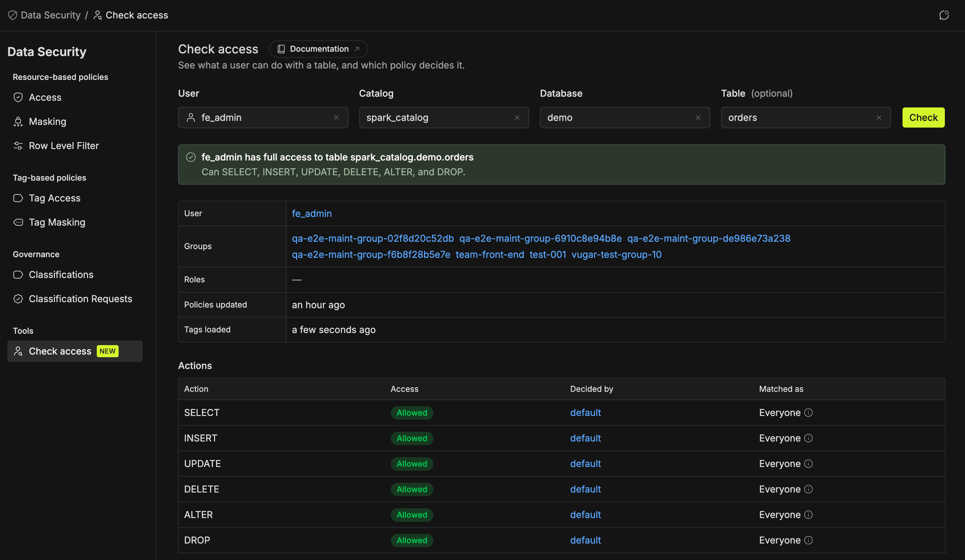Viewport: 965px width, 560px height.
Task: Clear the fe_admin user field
Action: click(336, 118)
